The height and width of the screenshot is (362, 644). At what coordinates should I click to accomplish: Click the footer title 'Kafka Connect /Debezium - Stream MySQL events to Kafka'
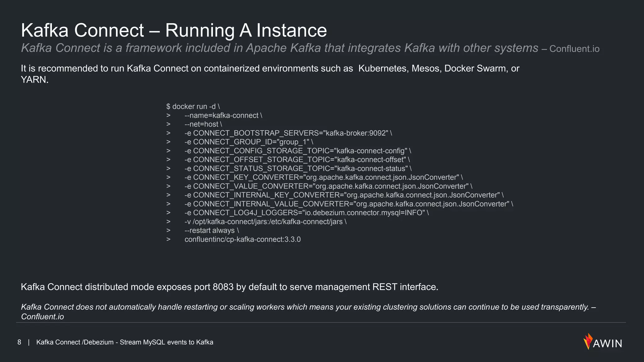coord(125,342)
